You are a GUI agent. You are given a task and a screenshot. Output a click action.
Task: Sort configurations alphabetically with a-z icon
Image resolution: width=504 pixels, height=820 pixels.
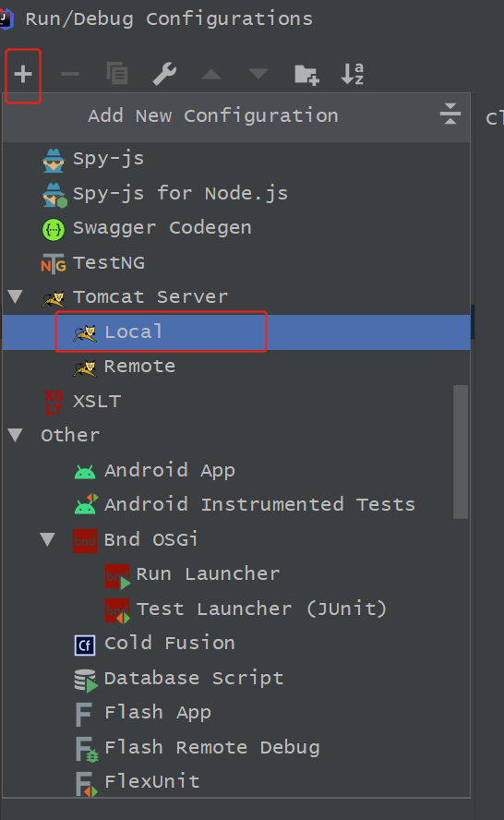[x=353, y=74]
